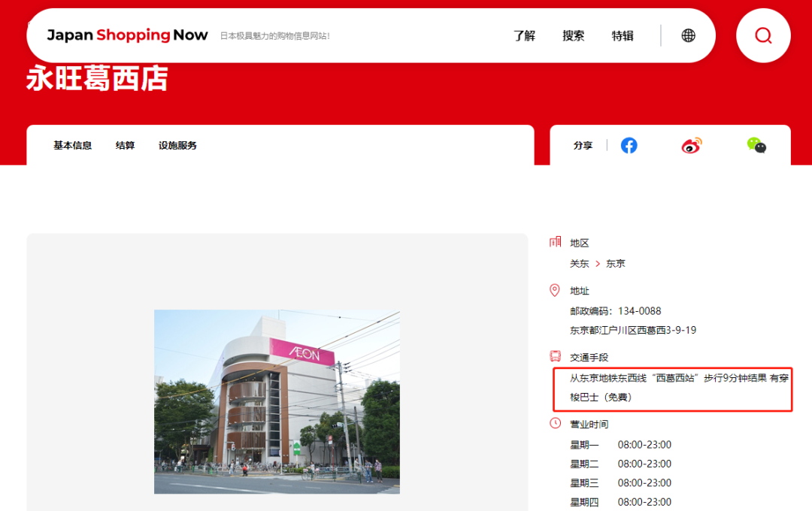Click the transport text mentioning 西葛西站
The image size is (812, 511).
pos(679,388)
